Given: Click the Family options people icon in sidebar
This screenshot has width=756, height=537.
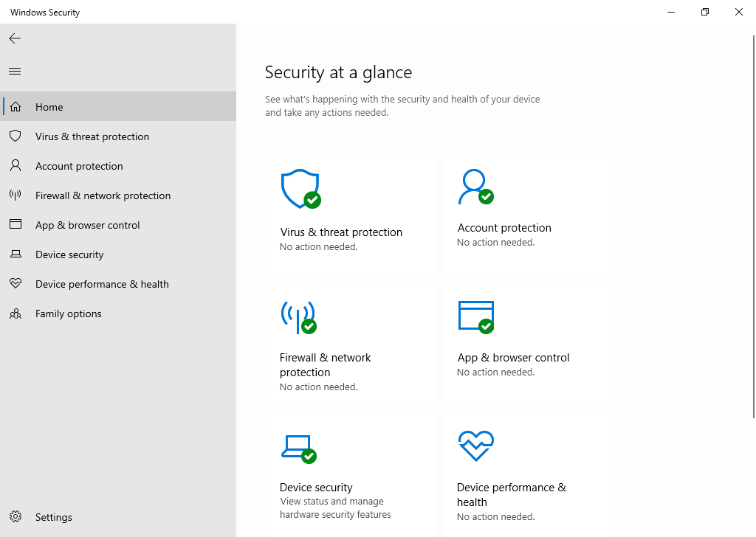Looking at the screenshot, I should pyautogui.click(x=16, y=313).
